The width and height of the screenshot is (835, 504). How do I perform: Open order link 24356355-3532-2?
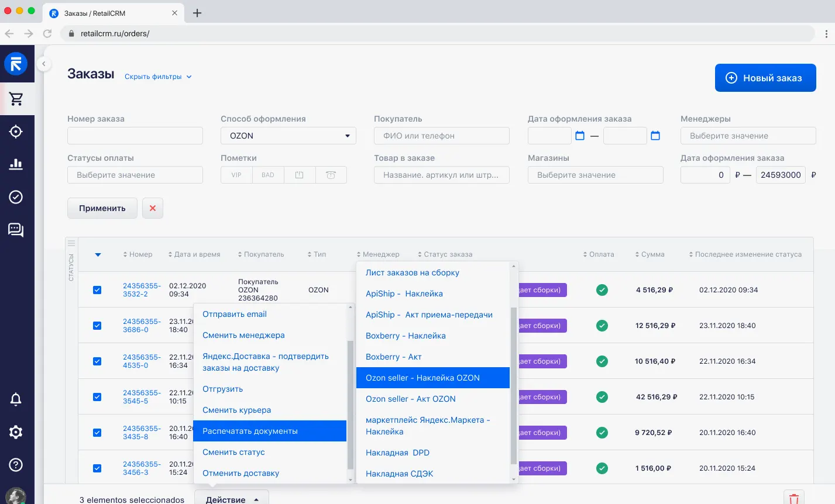pyautogui.click(x=142, y=290)
